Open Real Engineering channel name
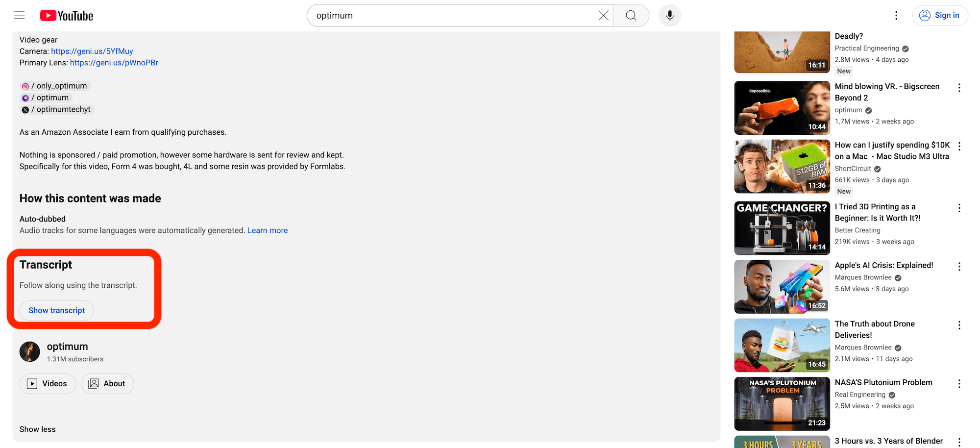This screenshot has height=448, width=980. click(x=860, y=395)
